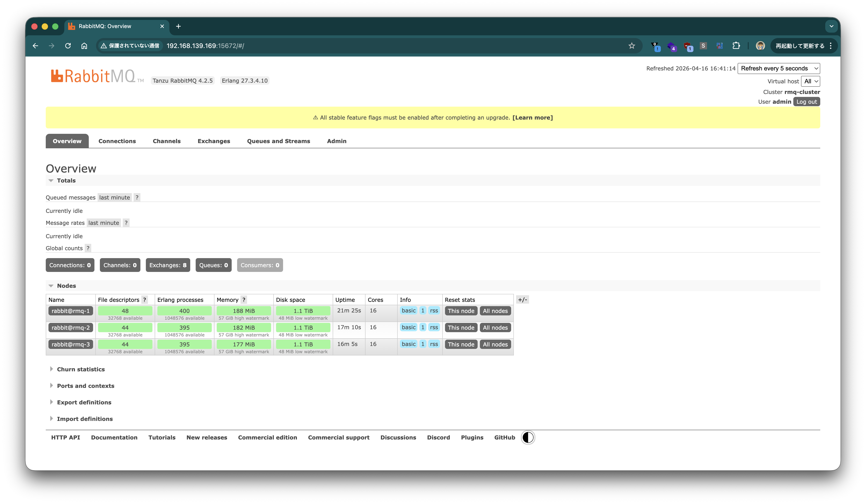This screenshot has width=866, height=504.
Task: Toggle node table columns with +/- button
Action: [x=522, y=300]
